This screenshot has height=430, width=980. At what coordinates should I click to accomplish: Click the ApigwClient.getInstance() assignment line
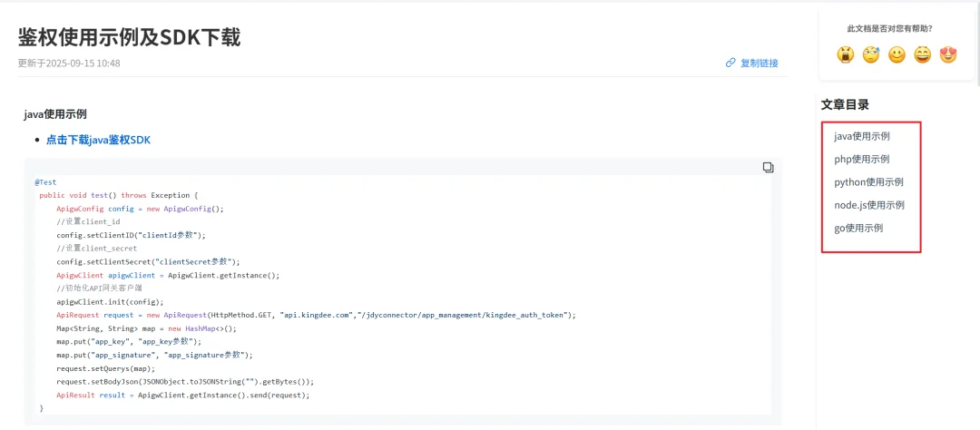168,275
